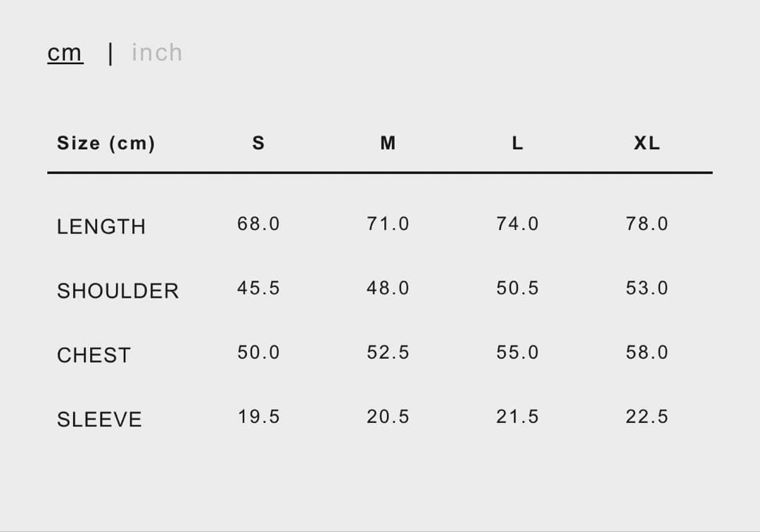The width and height of the screenshot is (760, 532).
Task: Click the 50.5 shoulder value for L
Action: point(517,288)
